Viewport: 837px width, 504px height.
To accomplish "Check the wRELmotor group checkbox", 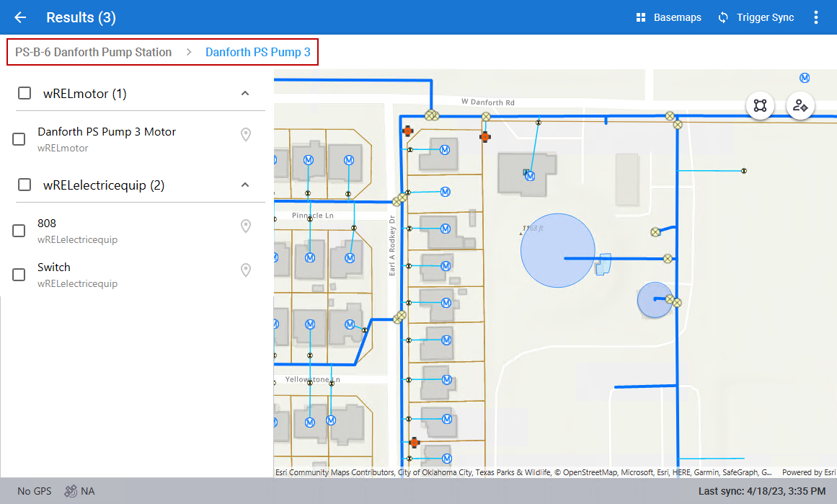I will pyautogui.click(x=25, y=93).
